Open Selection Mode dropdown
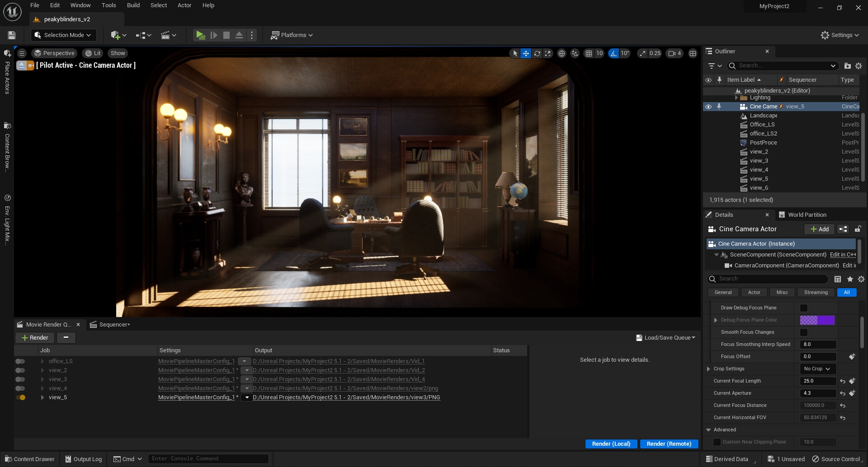The height and width of the screenshot is (467, 868). pyautogui.click(x=63, y=35)
